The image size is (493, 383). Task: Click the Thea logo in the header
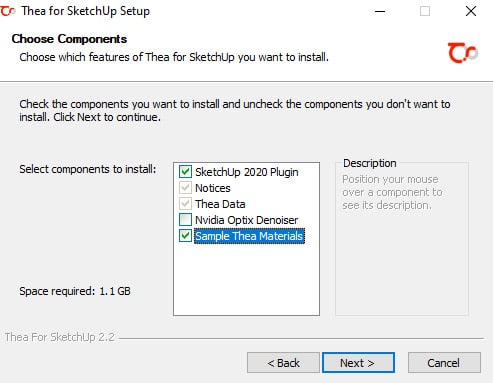tap(463, 53)
